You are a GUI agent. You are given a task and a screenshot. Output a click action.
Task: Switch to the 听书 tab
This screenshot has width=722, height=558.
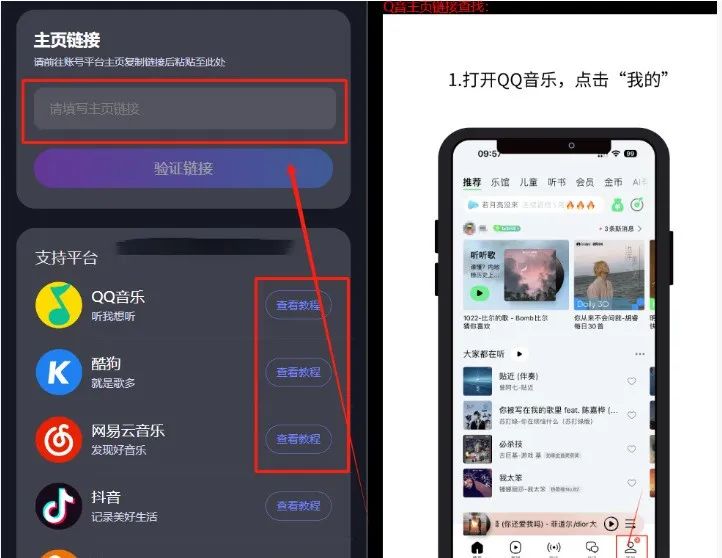557,182
